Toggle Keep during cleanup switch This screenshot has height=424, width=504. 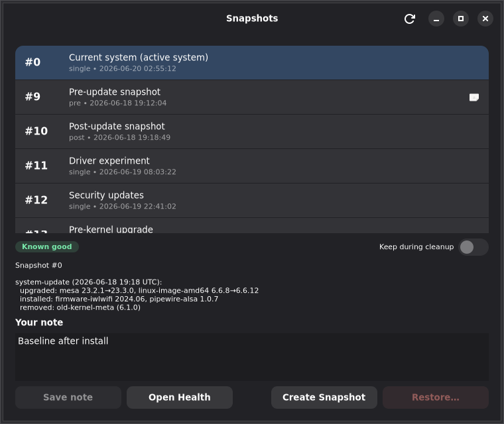click(473, 247)
